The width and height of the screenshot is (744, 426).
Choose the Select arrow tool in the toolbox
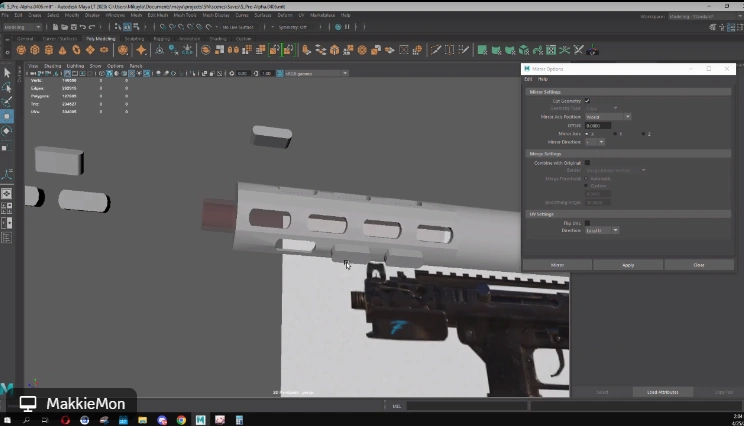pyautogui.click(x=6, y=73)
